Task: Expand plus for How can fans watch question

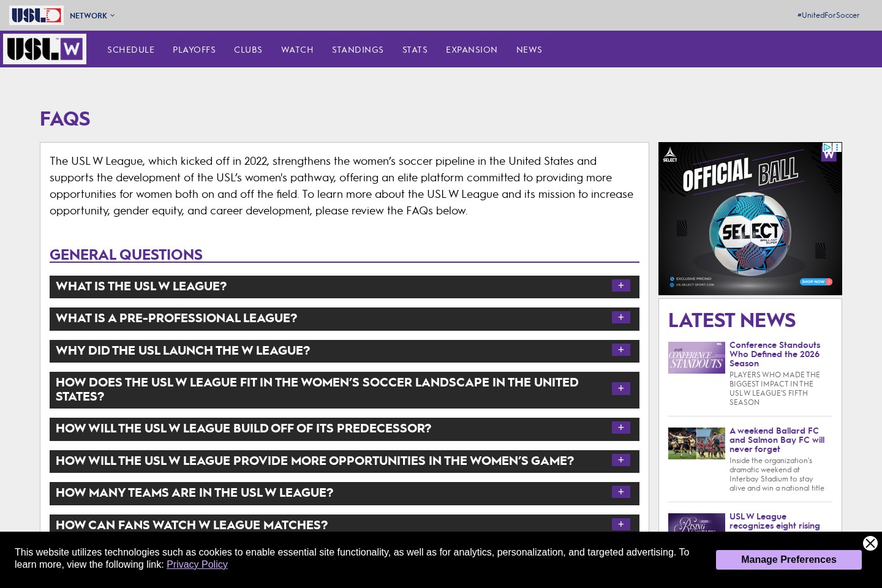Action: coord(620,524)
